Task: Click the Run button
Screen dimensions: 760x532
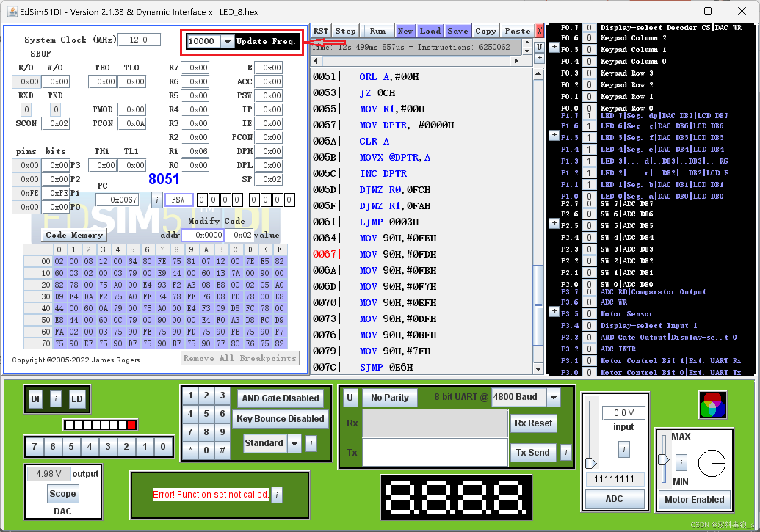Action: [x=378, y=31]
